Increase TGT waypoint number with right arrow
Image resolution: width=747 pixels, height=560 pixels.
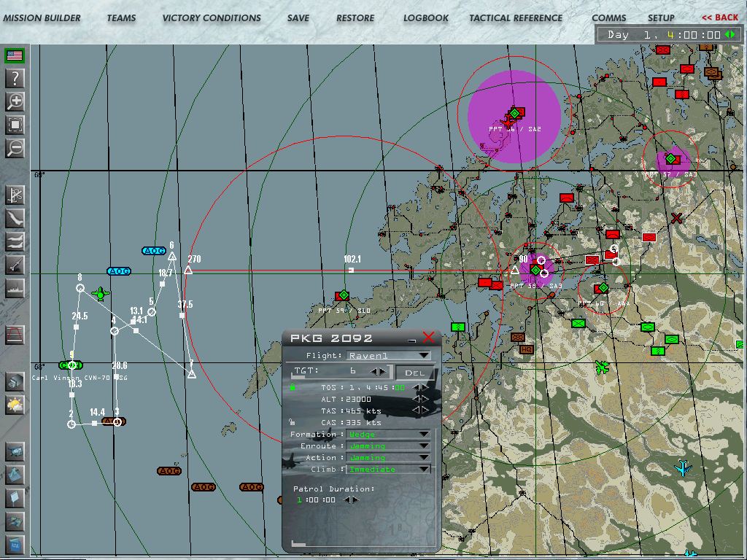click(382, 371)
